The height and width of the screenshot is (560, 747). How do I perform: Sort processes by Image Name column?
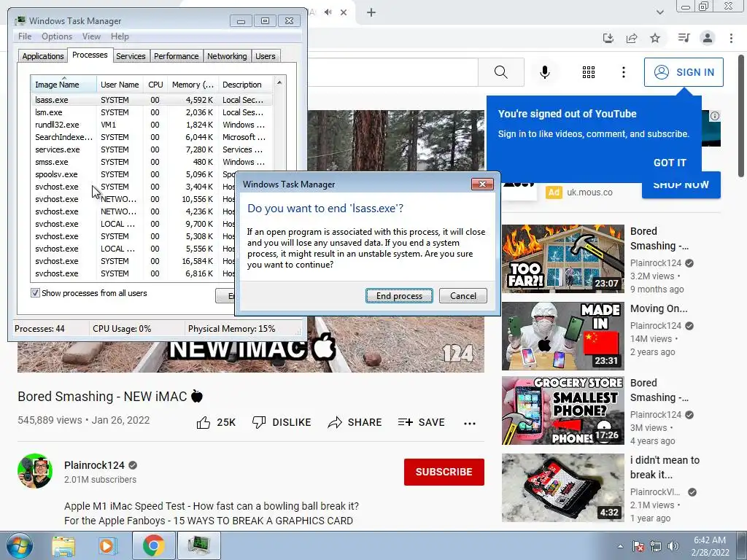[x=63, y=85]
